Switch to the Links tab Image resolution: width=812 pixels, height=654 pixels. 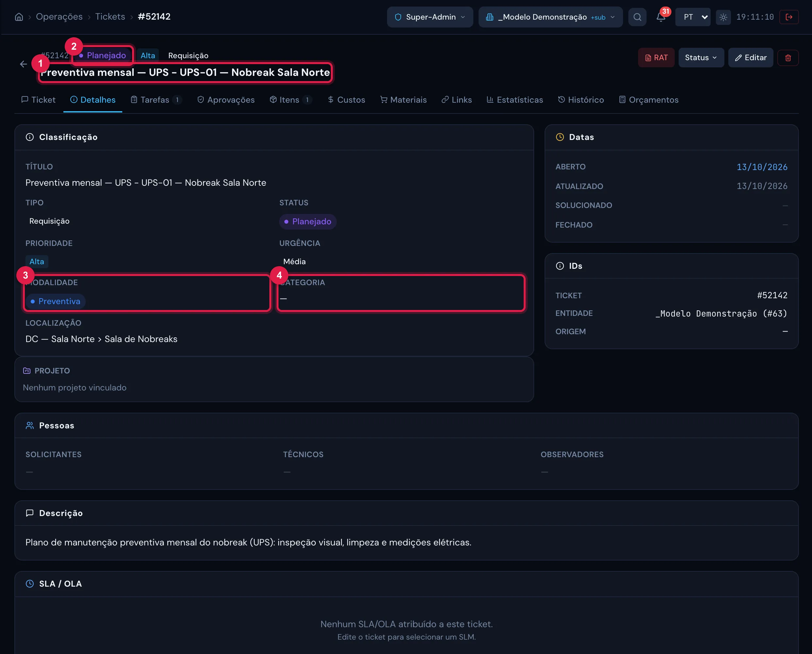tap(456, 100)
